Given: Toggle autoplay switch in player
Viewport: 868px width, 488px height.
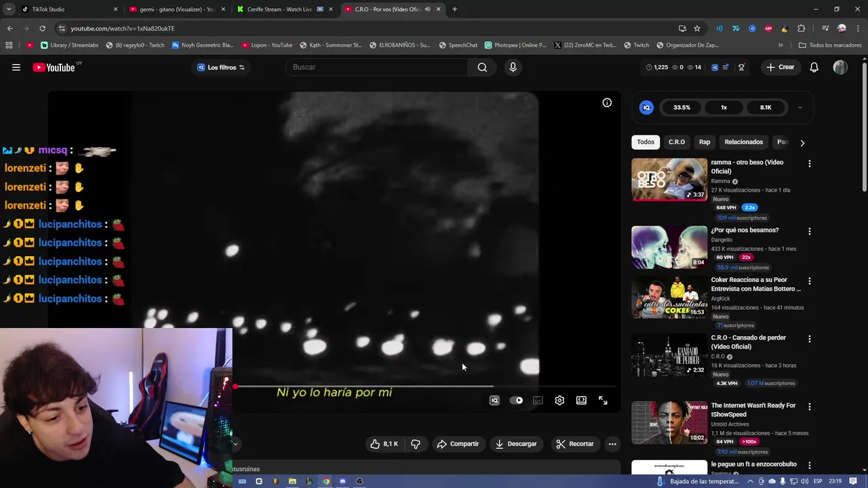Looking at the screenshot, I should click(516, 401).
